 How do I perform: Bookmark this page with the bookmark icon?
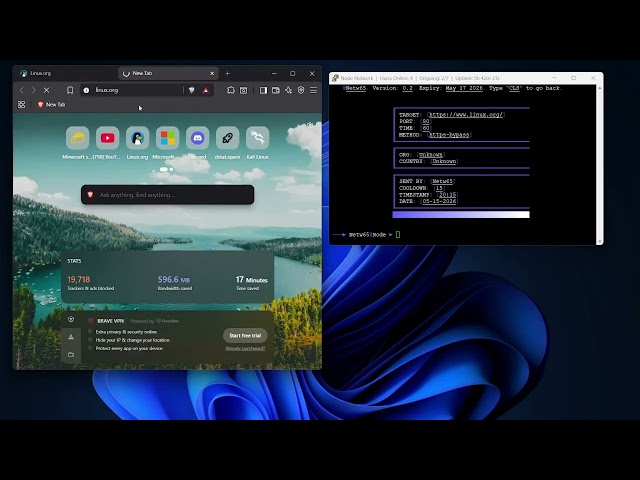tap(70, 90)
